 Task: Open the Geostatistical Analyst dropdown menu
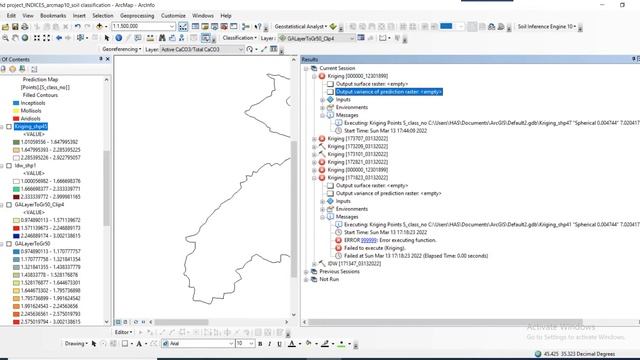point(301,27)
